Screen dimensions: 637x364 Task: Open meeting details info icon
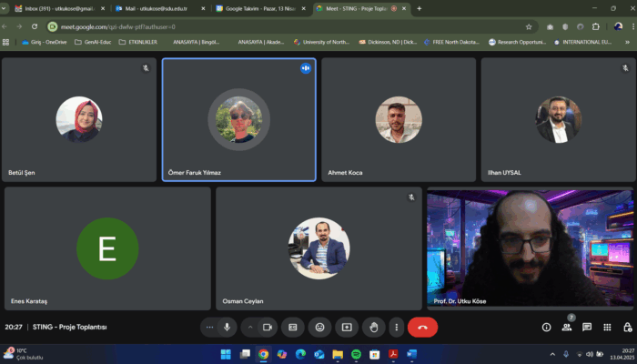(546, 327)
